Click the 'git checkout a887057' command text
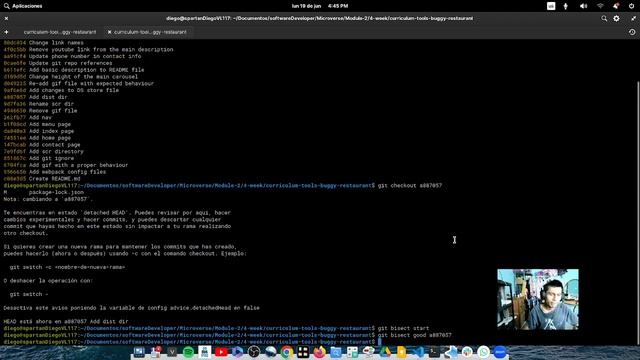The width and height of the screenshot is (640, 360). 410,186
